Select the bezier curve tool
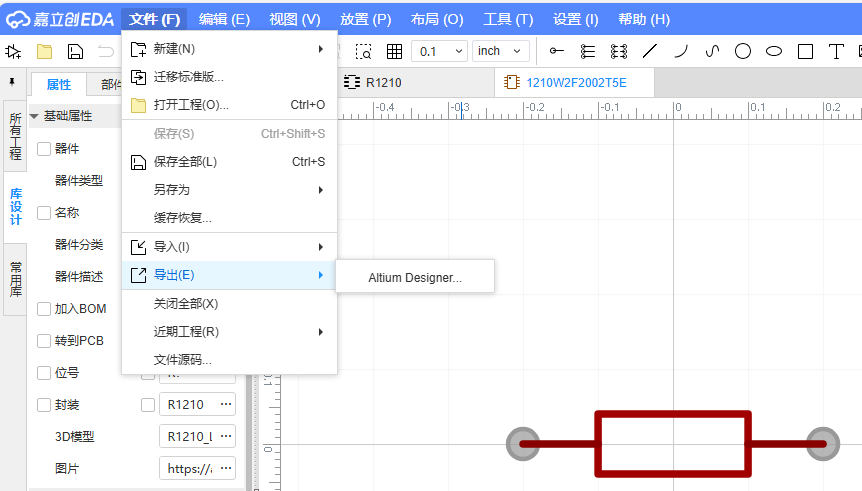The height and width of the screenshot is (491, 862). pyautogui.click(x=712, y=51)
